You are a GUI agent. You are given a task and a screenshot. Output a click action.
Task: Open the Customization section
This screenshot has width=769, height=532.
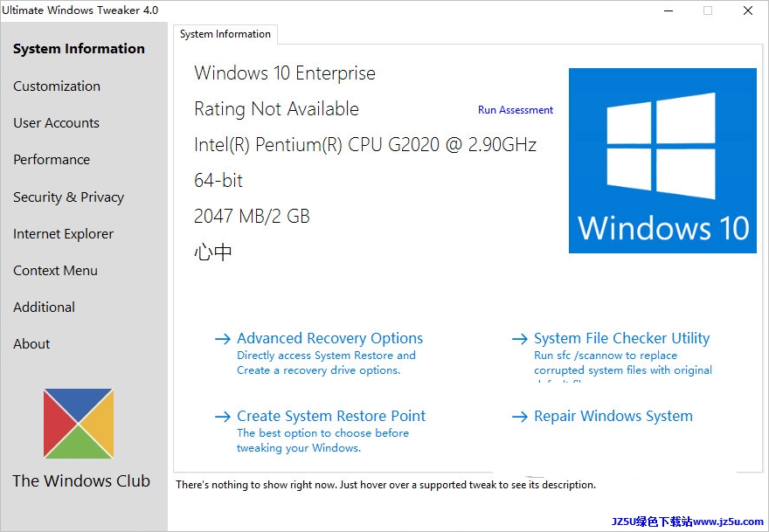pyautogui.click(x=57, y=86)
